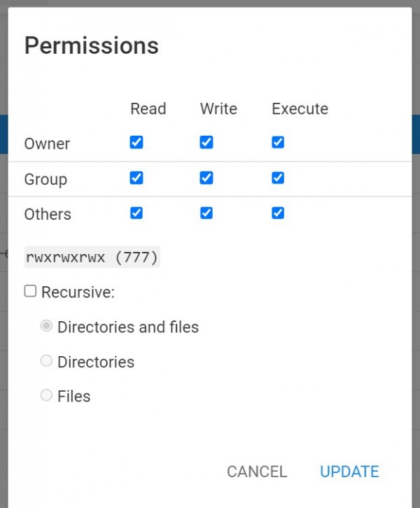Click the Execute column header
The width and height of the screenshot is (420, 508).
point(300,109)
